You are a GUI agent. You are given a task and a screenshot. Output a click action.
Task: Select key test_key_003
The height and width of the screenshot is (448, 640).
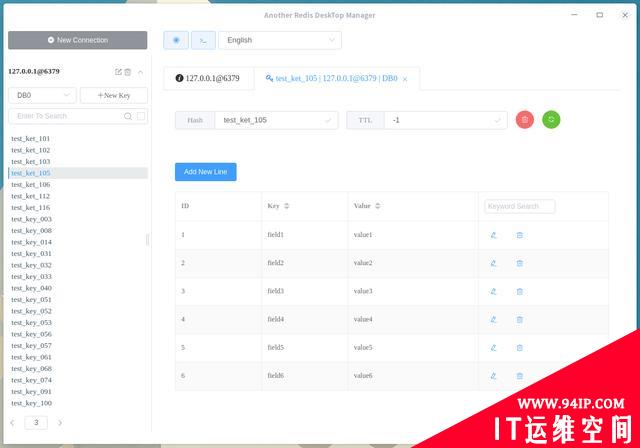click(x=78, y=219)
